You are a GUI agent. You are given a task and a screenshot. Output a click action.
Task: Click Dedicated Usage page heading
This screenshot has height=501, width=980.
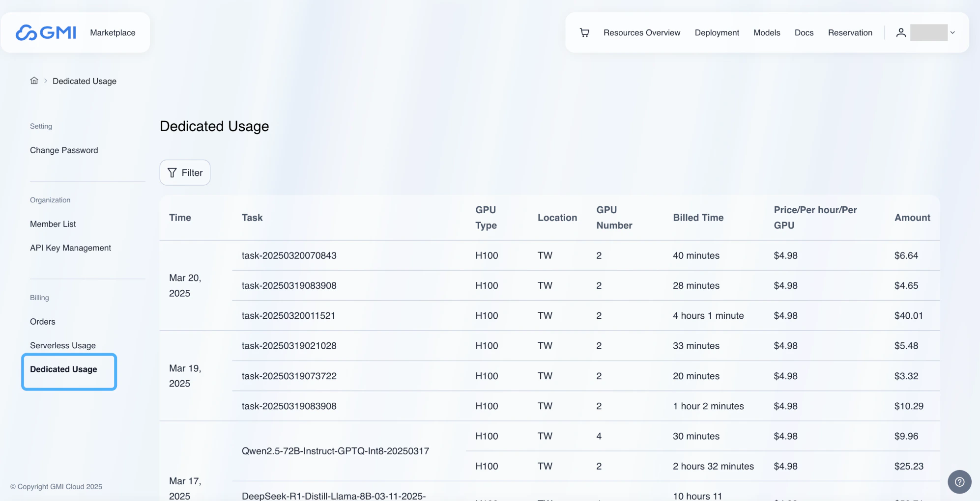coord(214,126)
